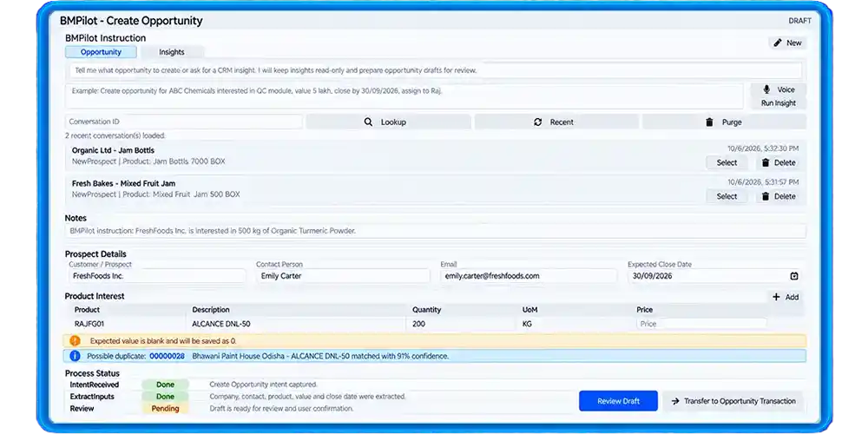
Task: Click the trash icon on Purge
Action: (x=709, y=122)
